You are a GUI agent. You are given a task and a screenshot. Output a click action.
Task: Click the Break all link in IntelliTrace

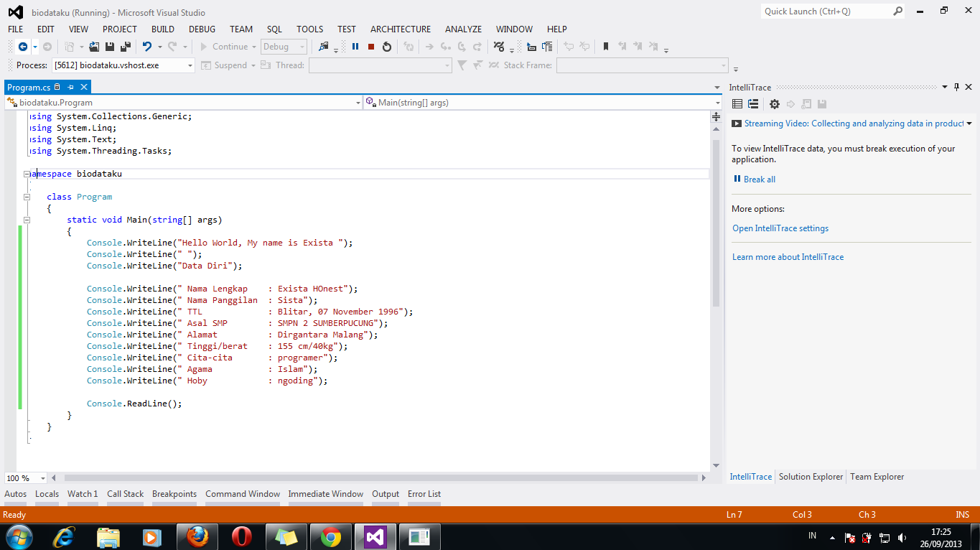[x=759, y=180]
